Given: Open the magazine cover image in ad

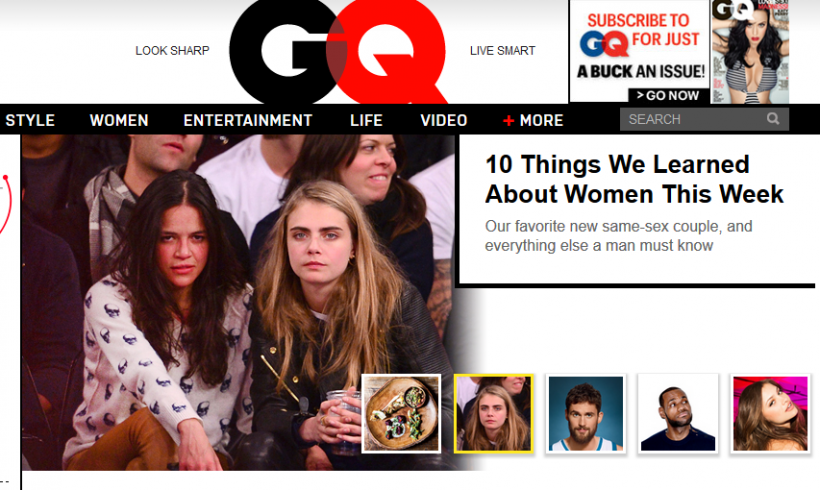Looking at the screenshot, I should tap(750, 52).
